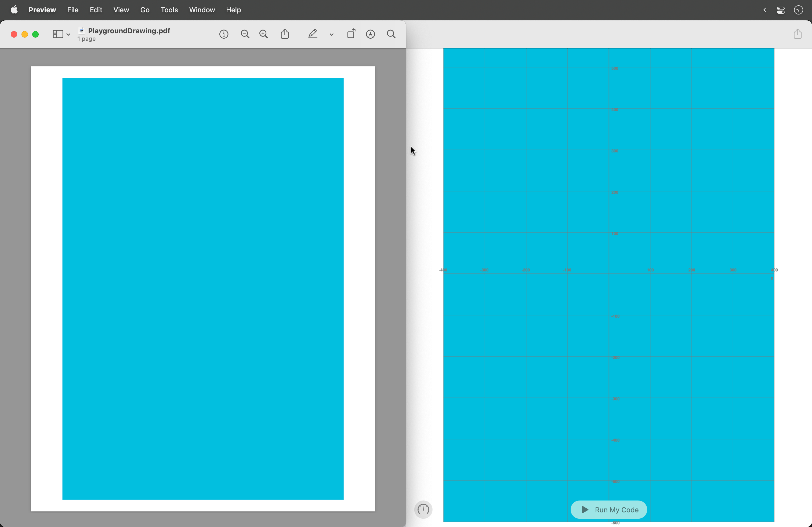The image size is (812, 527).
Task: Select the Highlight tool
Action: pos(313,34)
